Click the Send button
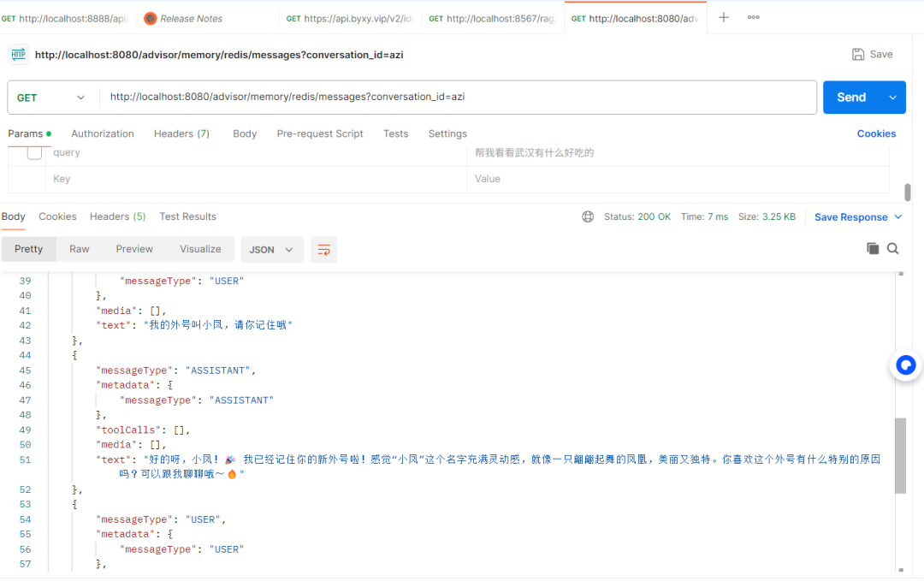 point(851,98)
